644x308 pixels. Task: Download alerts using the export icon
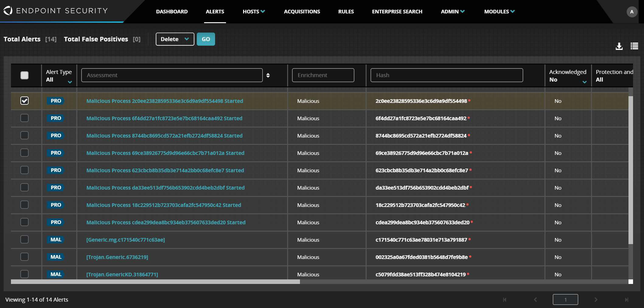[x=619, y=46]
